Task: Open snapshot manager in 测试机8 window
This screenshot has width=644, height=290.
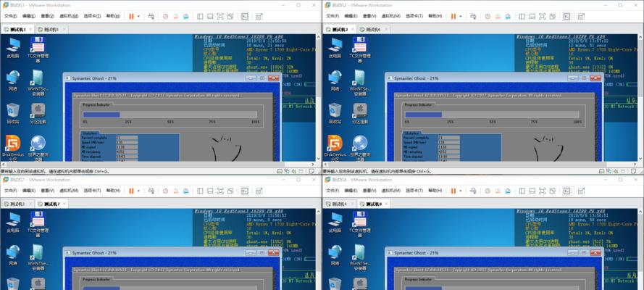Action: click(508, 191)
